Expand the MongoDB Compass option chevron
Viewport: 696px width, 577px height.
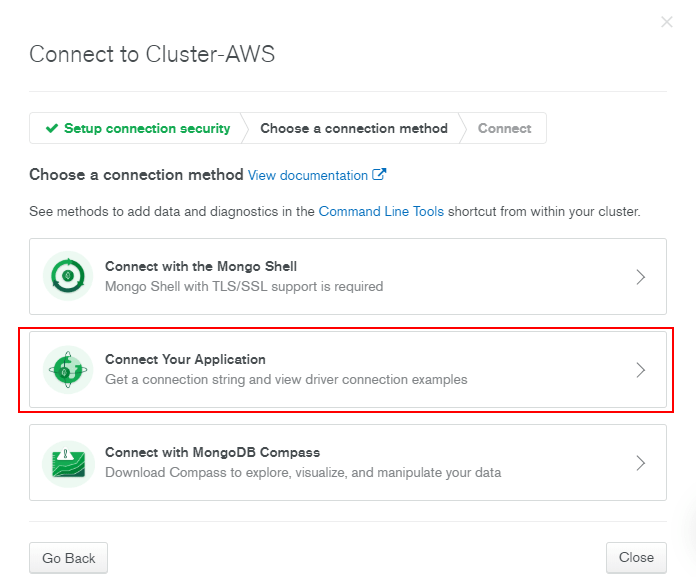coord(641,463)
